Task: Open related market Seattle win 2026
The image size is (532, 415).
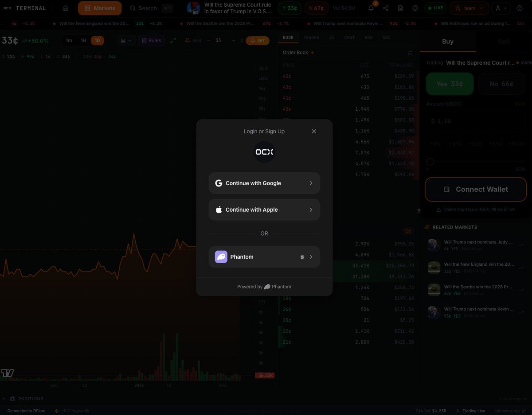Action: pos(476,290)
